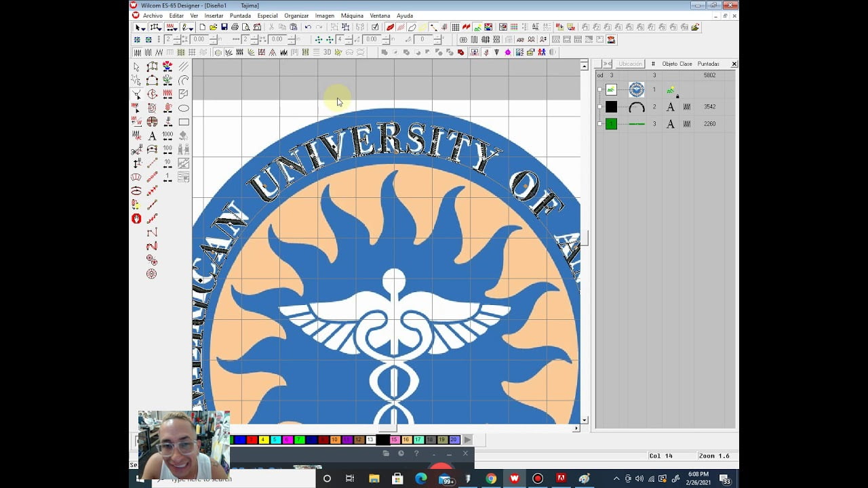This screenshot has height=488, width=868.
Task: Close the object list panel
Action: click(734, 64)
